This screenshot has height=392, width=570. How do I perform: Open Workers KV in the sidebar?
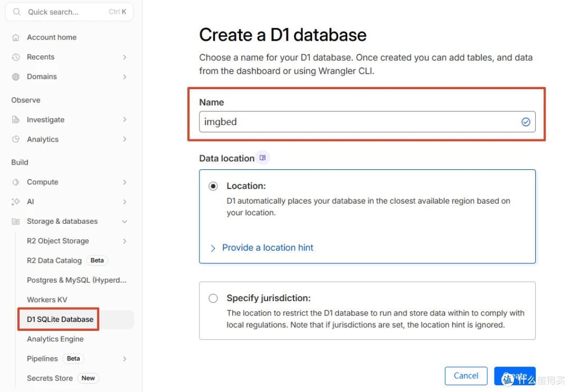pos(47,300)
